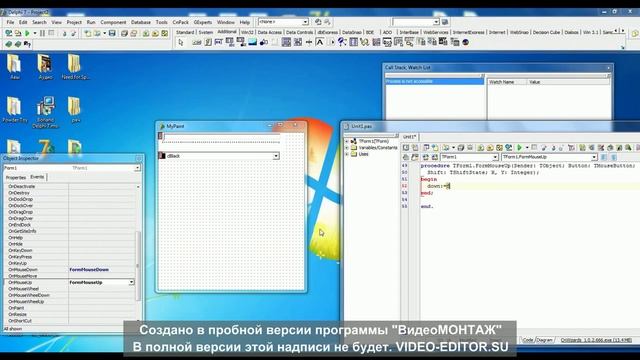
Task: Select the round dark globe component in palette
Action: click(465, 42)
